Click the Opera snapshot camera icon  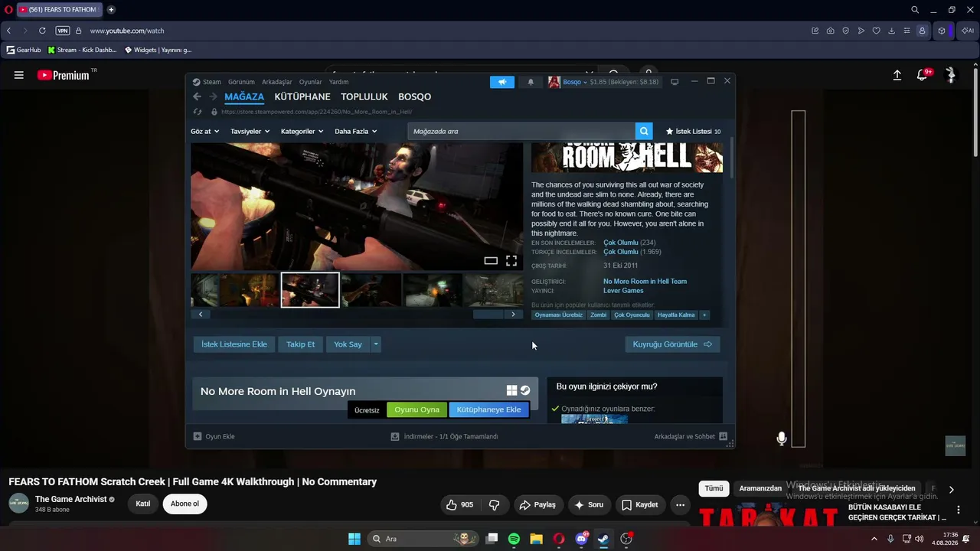[x=831, y=31]
